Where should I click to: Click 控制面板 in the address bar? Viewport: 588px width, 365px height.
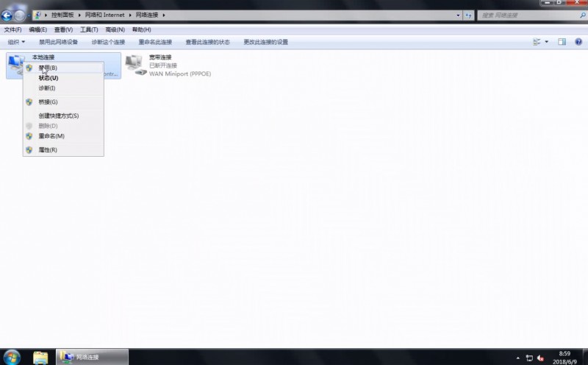coord(62,15)
